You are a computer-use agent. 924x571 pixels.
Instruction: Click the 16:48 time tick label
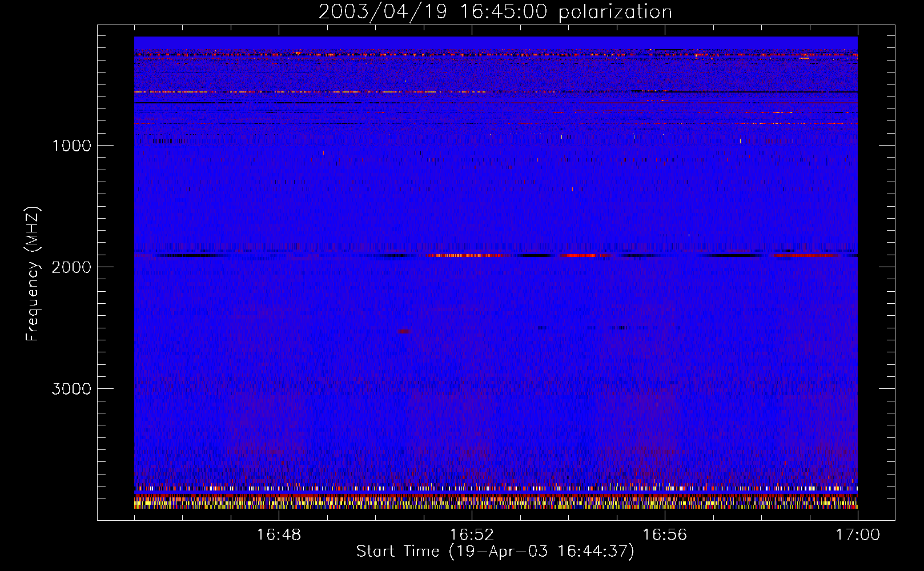click(279, 535)
